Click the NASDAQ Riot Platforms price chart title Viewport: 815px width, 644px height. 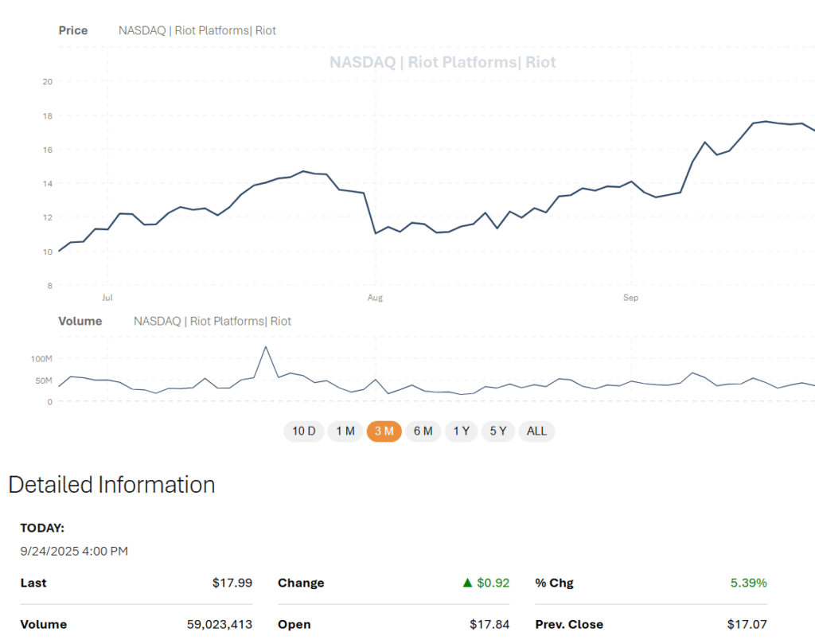(197, 30)
